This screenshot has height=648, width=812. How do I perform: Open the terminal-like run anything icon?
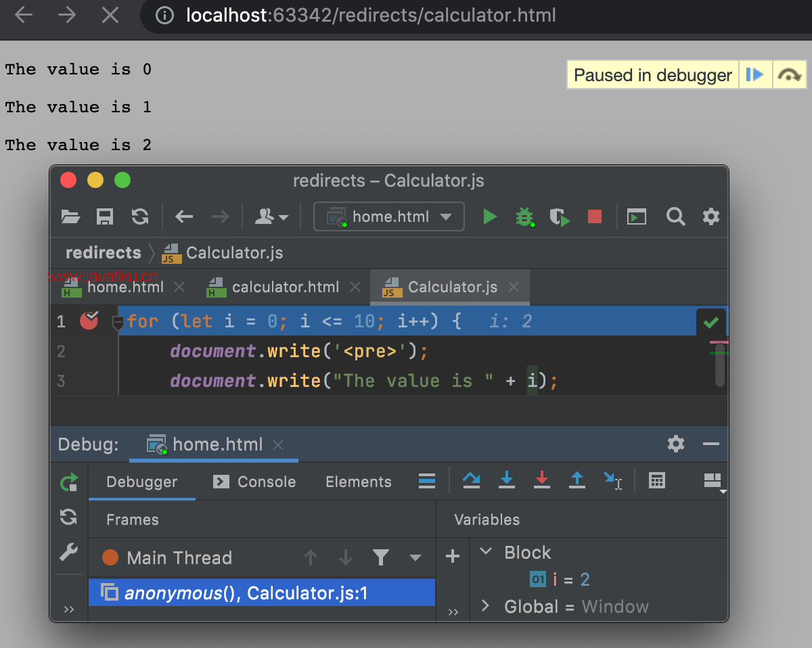637,216
